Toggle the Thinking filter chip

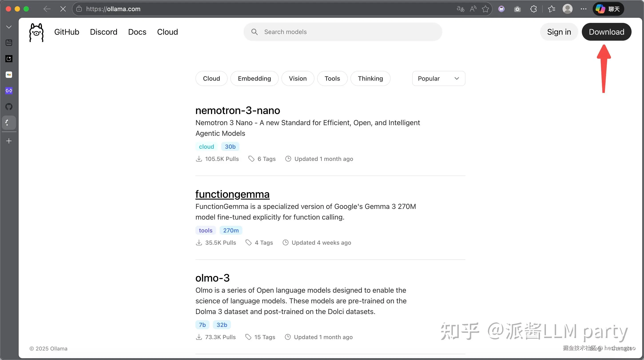370,78
